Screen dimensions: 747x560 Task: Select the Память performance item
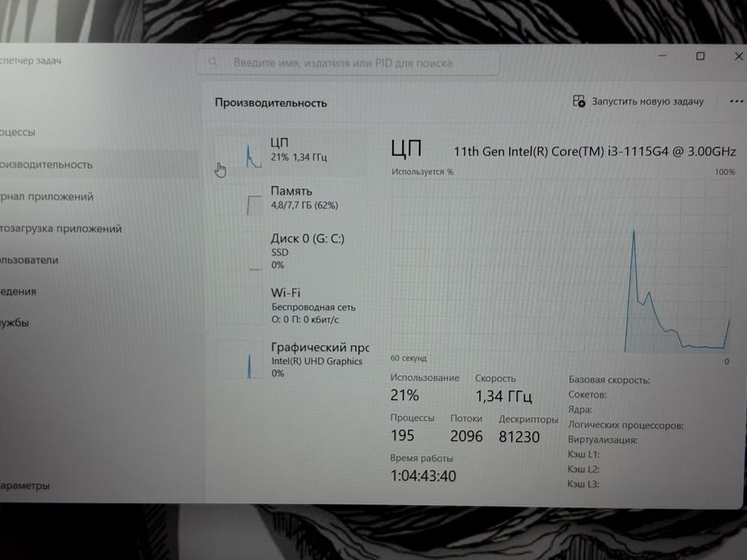291,198
